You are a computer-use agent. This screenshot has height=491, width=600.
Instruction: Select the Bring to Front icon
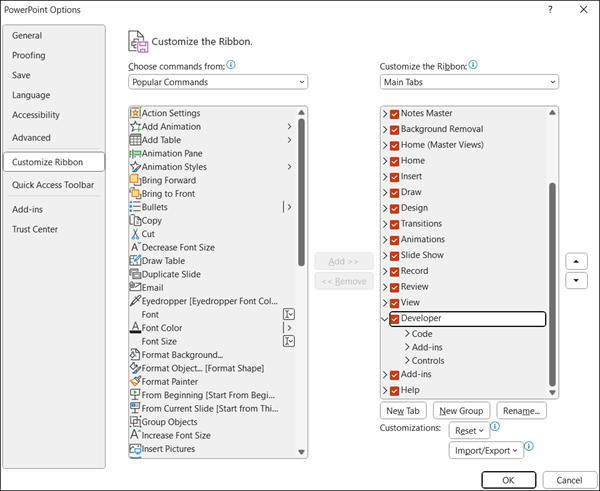[135, 193]
